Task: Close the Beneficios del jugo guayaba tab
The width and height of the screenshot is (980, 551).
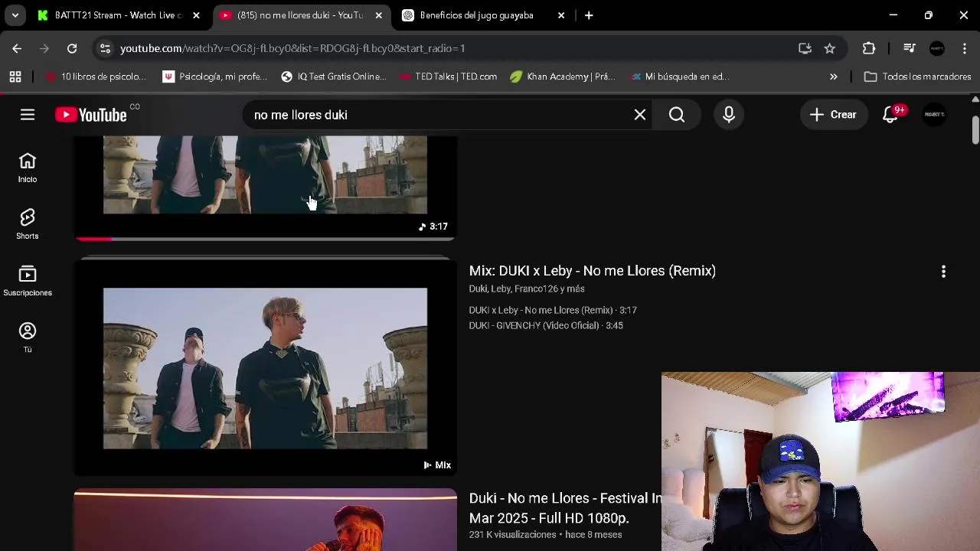Action: 561,15
